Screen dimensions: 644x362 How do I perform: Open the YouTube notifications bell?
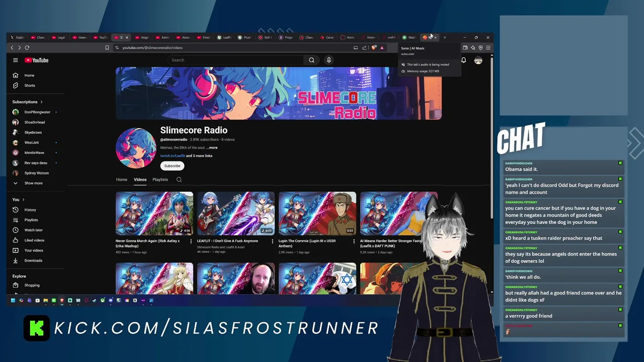pos(463,60)
